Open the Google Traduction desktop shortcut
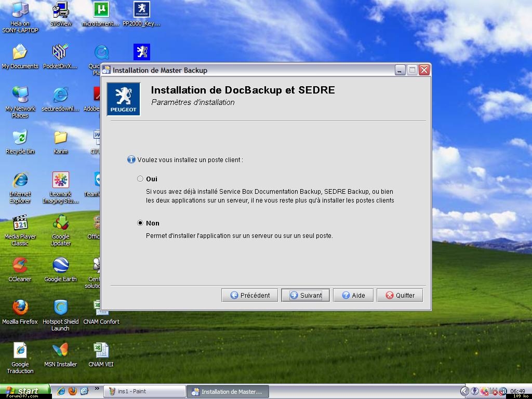The image size is (532, 399). 20,358
